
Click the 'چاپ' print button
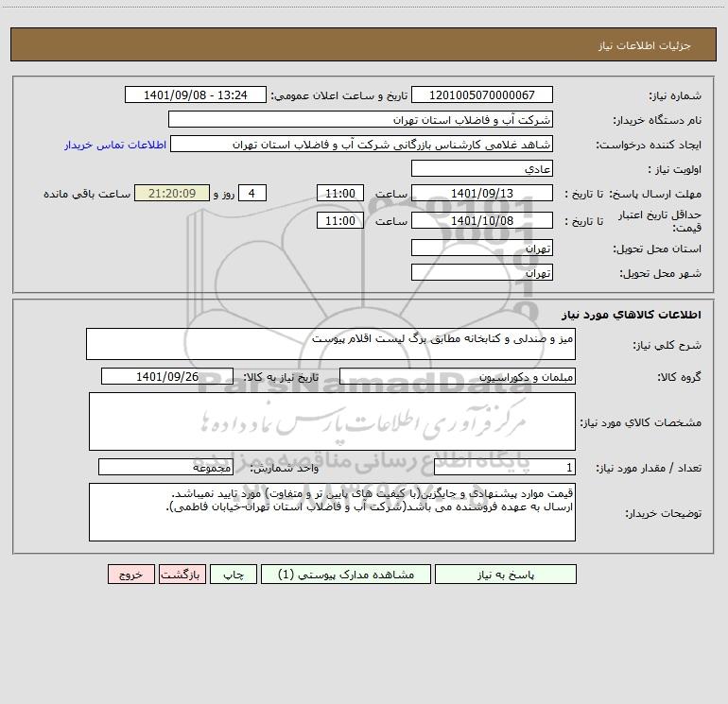pyautogui.click(x=234, y=574)
